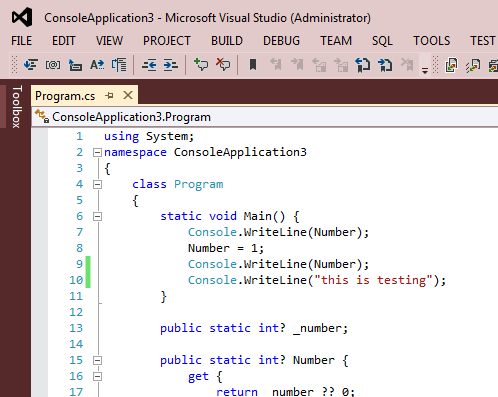Click the 'get' keyword on line 16
This screenshot has height=397, width=498.
coord(198,376)
